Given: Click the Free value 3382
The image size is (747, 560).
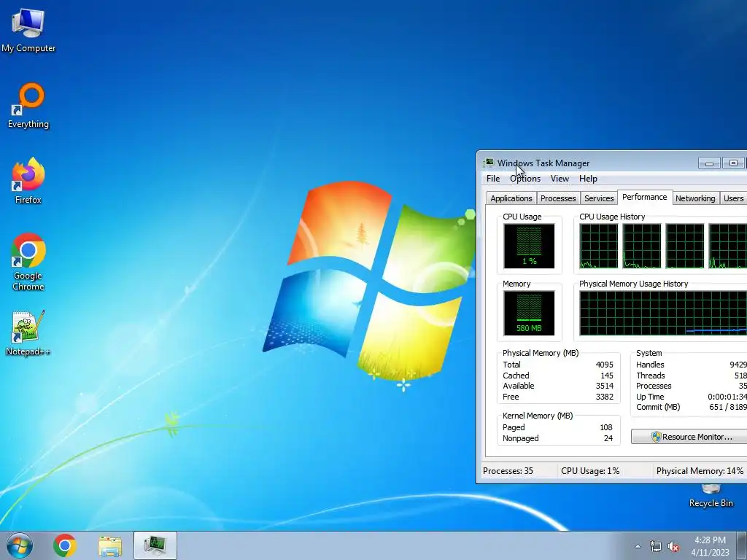Looking at the screenshot, I should [604, 397].
